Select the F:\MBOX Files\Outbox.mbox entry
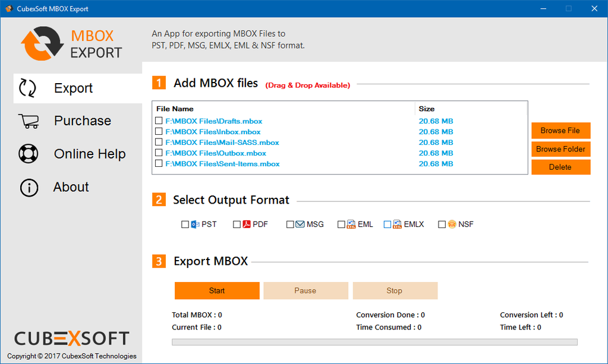This screenshot has height=364, width=608. point(216,153)
